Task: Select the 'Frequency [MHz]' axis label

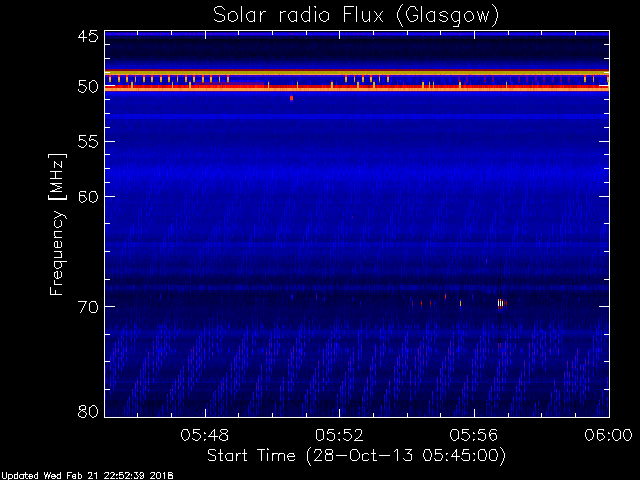Action: (x=57, y=224)
